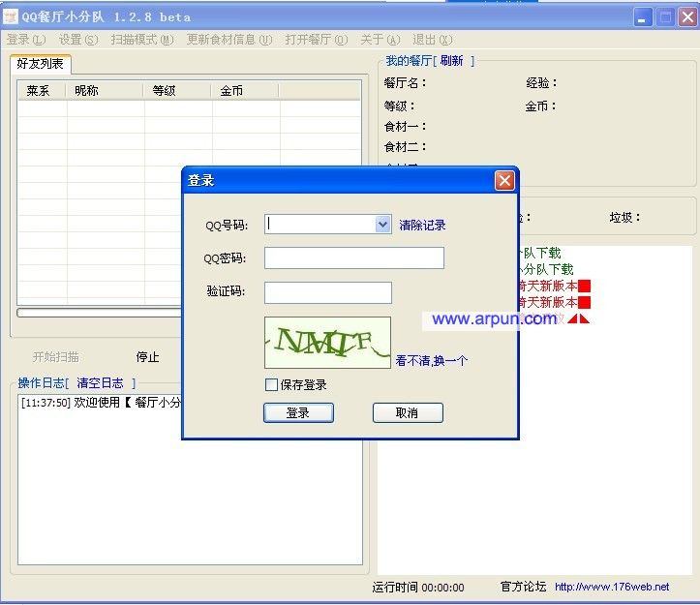Viewport: 700px width, 605px height.
Task: Select the 好友列表 tab
Action: click(x=40, y=64)
